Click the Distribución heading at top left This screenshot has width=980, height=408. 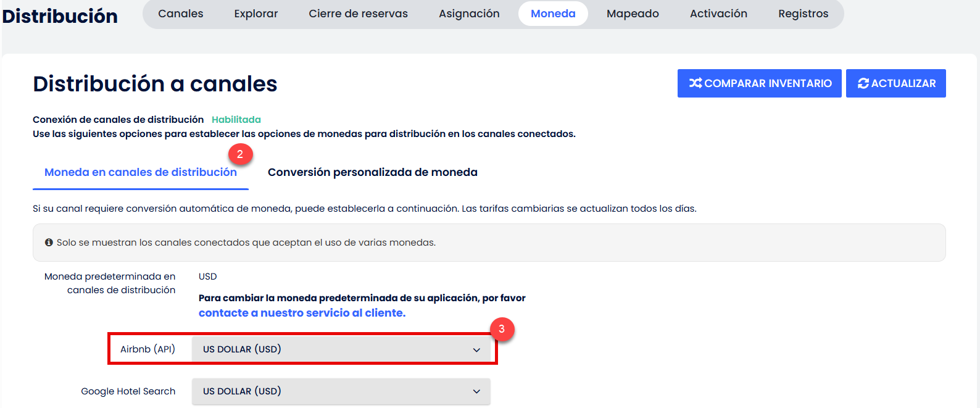click(x=60, y=16)
